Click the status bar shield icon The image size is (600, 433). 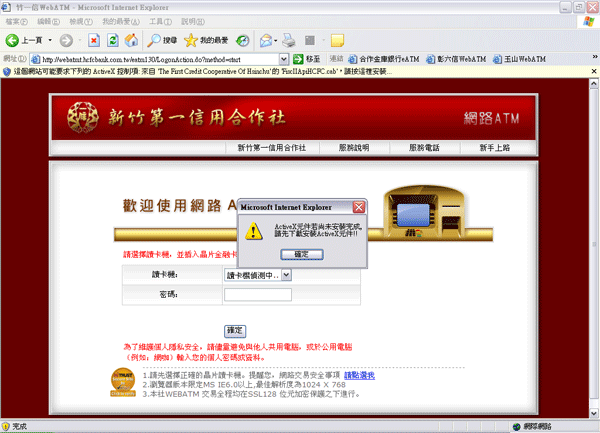5,426
